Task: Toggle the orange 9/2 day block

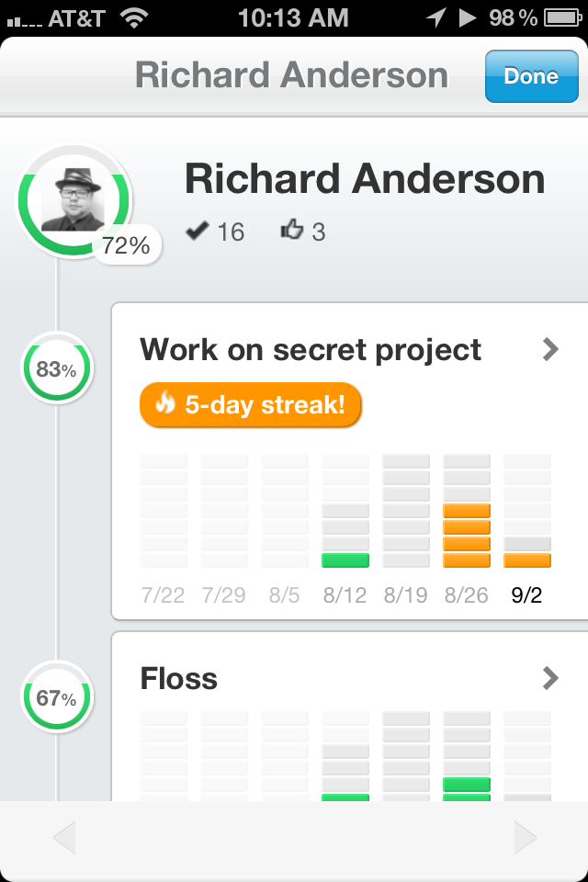Action: 527,560
